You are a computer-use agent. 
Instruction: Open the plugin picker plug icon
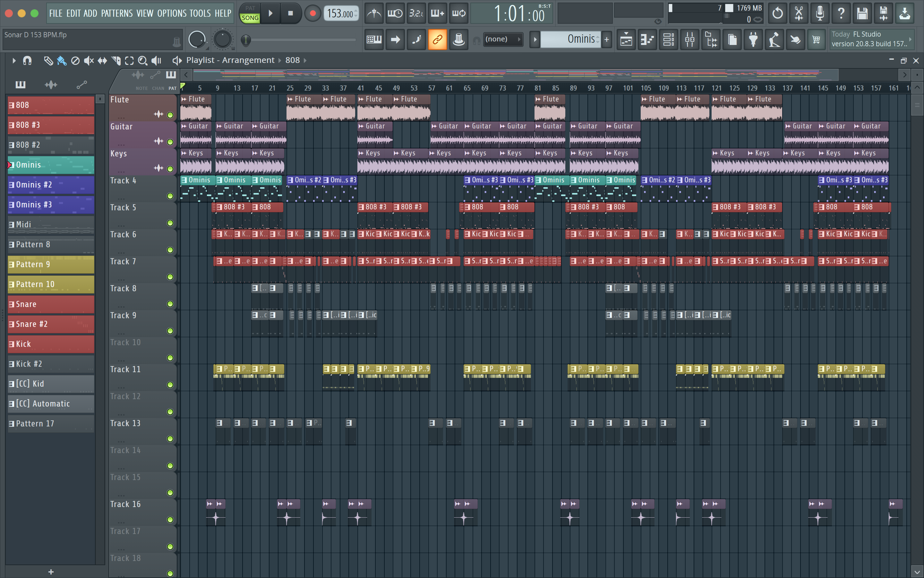click(x=753, y=39)
